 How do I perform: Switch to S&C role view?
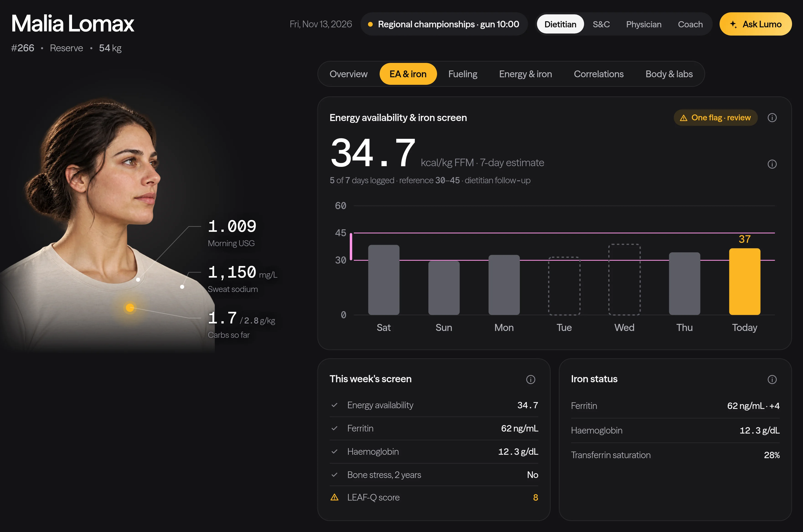point(601,24)
